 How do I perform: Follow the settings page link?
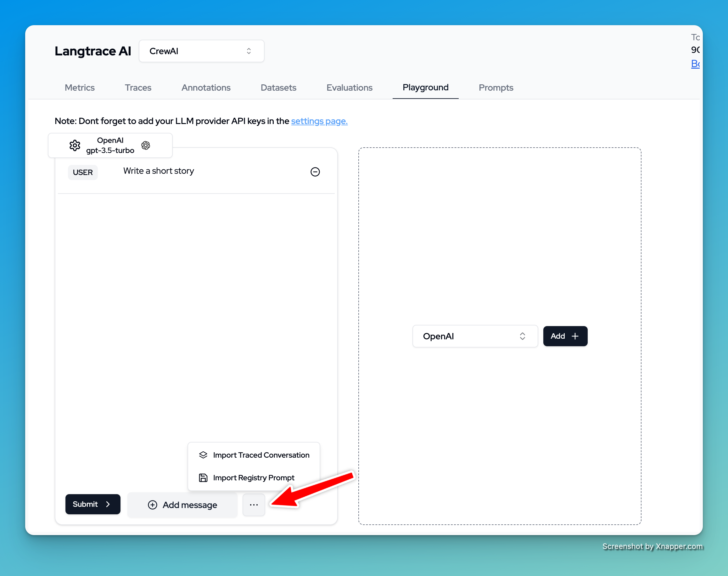[319, 121]
